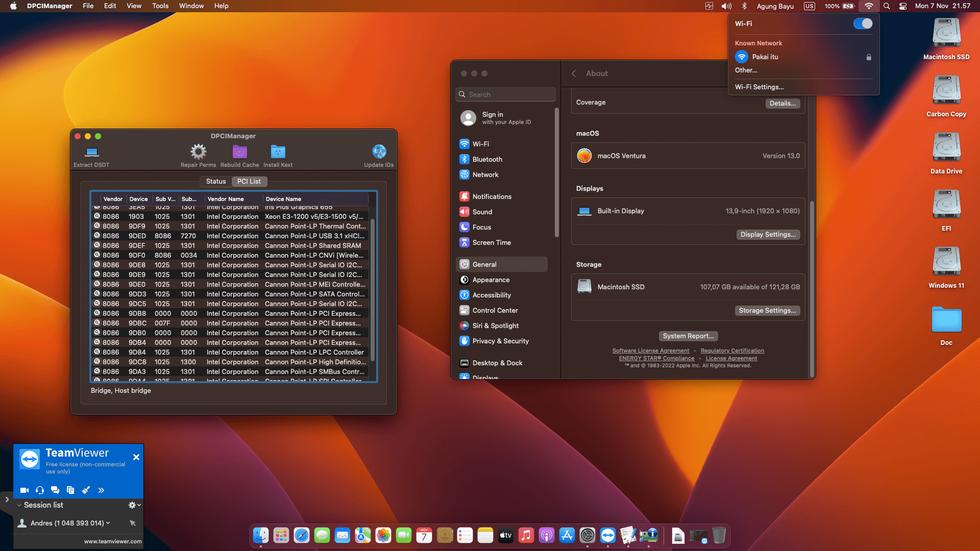This screenshot has width=980, height=551.
Task: Open the TeamViewer chat icon
Action: pyautogui.click(x=55, y=490)
